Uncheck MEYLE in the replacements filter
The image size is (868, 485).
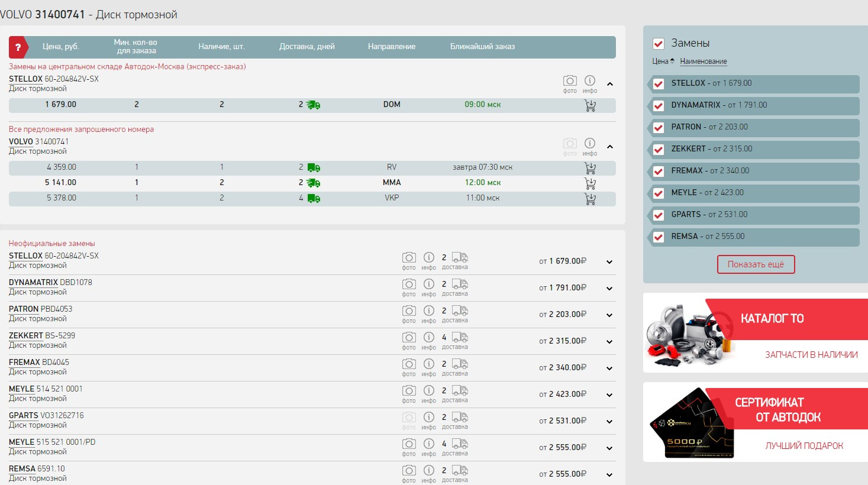[658, 193]
